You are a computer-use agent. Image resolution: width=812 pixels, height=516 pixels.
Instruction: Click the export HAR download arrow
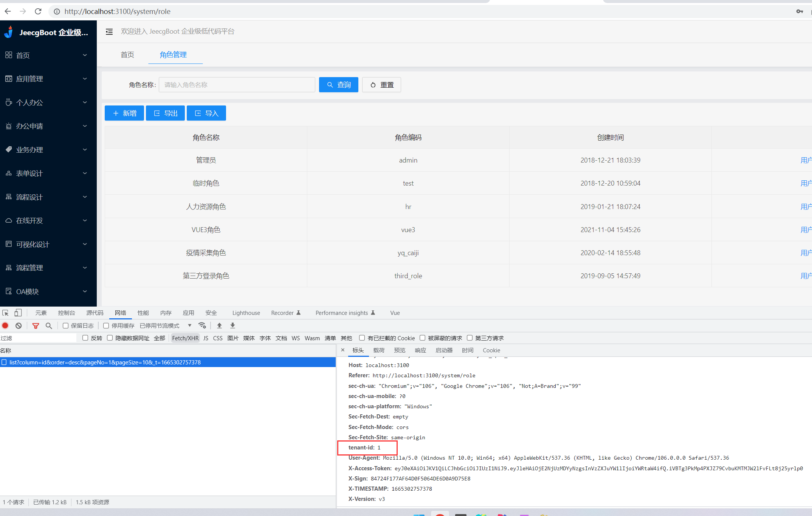[232, 325]
